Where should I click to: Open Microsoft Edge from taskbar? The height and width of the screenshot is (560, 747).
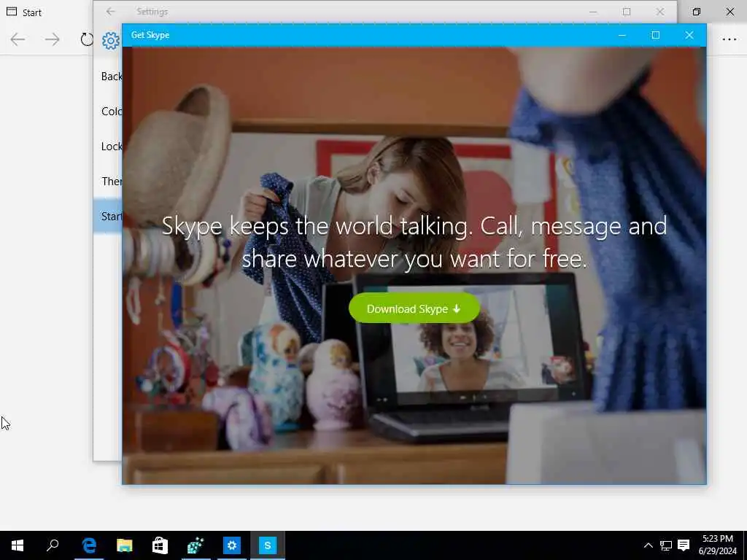click(88, 545)
